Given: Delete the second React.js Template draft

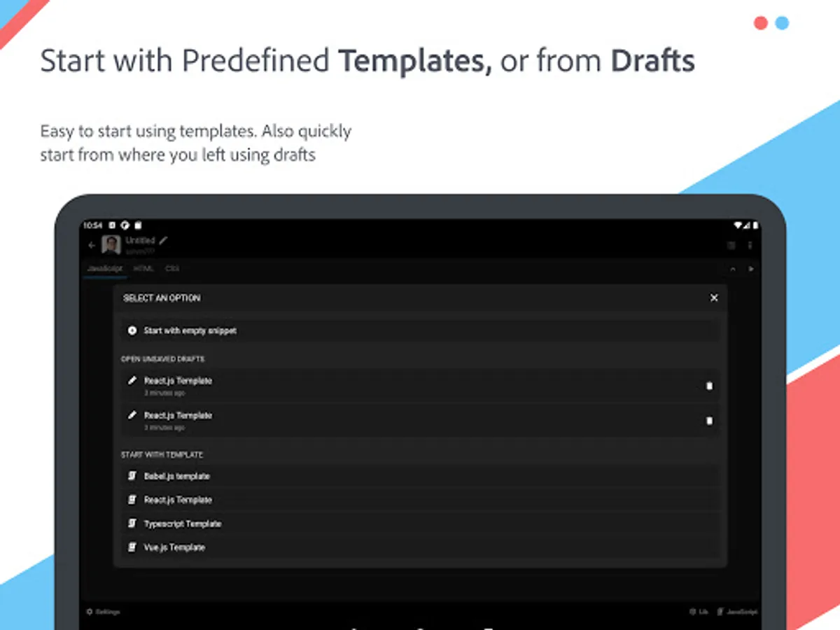Looking at the screenshot, I should click(709, 421).
